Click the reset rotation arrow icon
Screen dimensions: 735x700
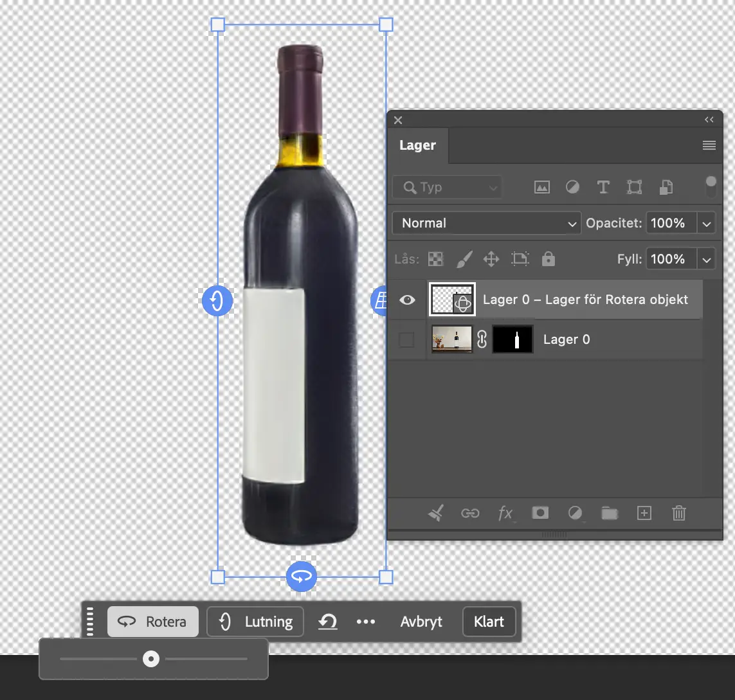(328, 622)
